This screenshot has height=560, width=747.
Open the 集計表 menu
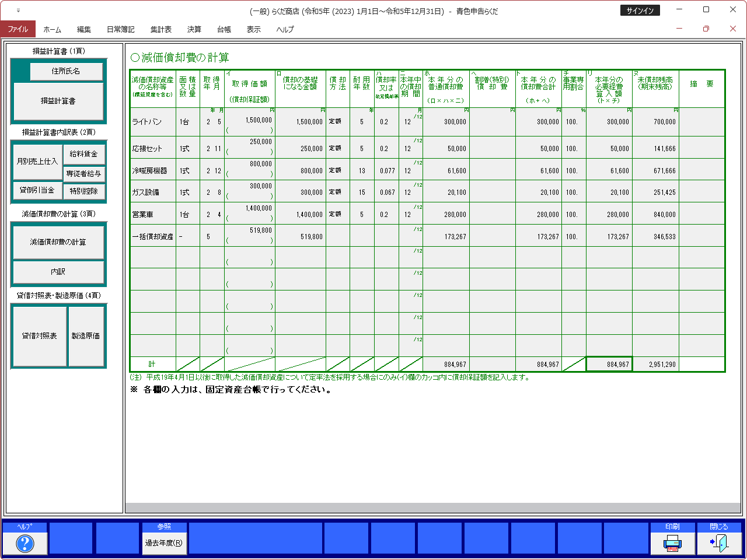[161, 29]
